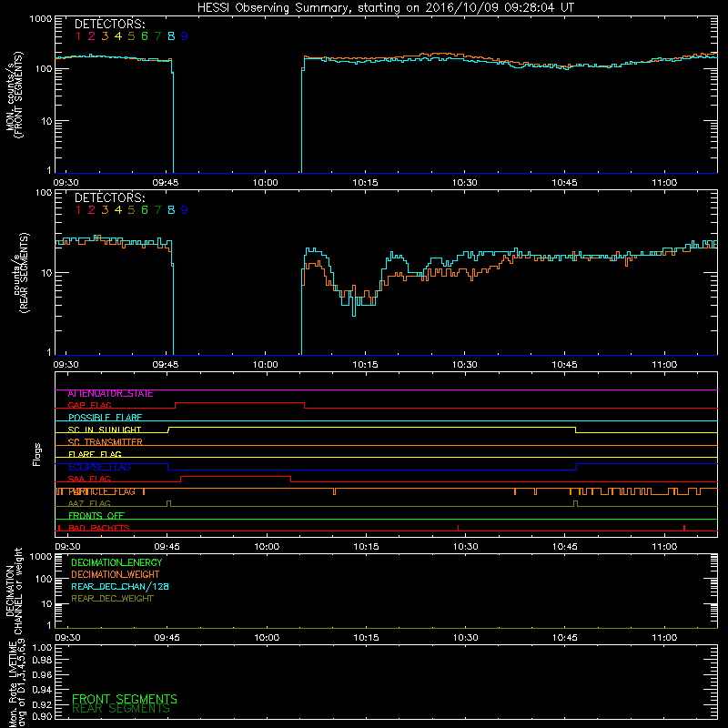Click the 11:00 tick label under the front segments plot
The image size is (728, 728).
pos(664,183)
